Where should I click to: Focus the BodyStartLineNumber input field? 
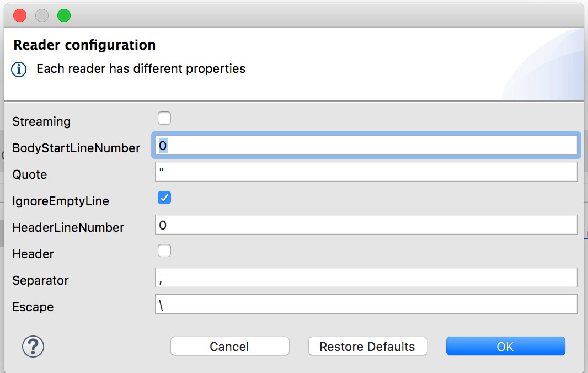366,146
